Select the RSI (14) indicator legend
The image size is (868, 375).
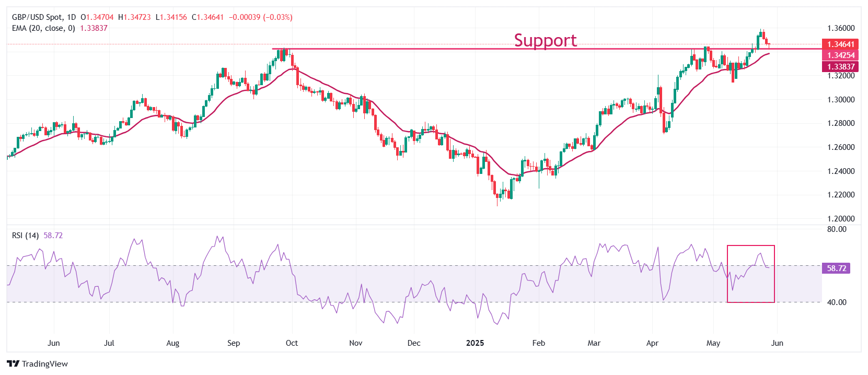(x=25, y=236)
